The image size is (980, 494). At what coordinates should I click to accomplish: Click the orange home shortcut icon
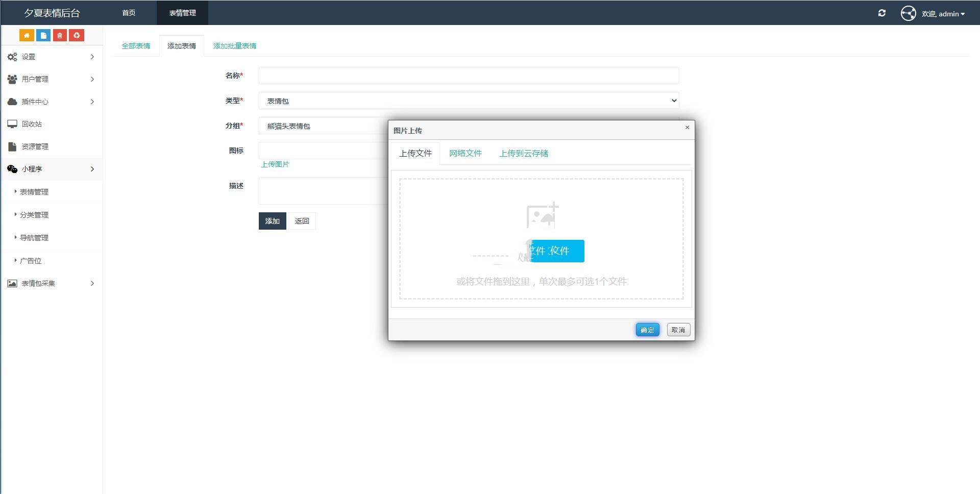pos(27,35)
